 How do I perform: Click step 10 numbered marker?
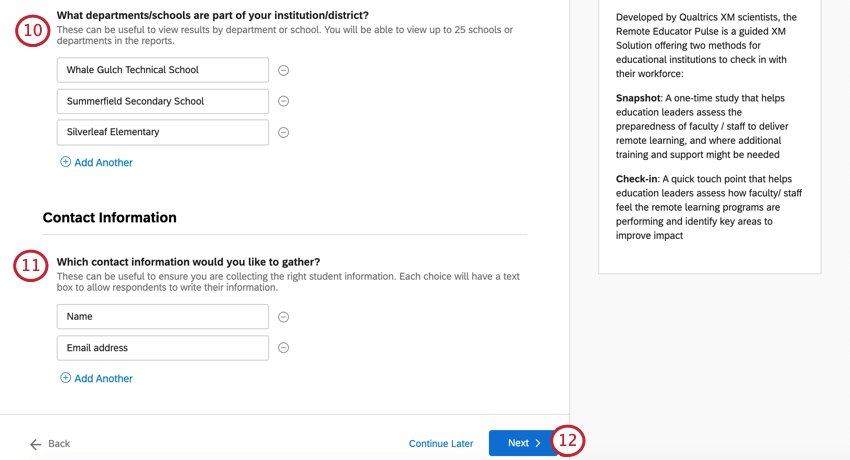tap(32, 30)
